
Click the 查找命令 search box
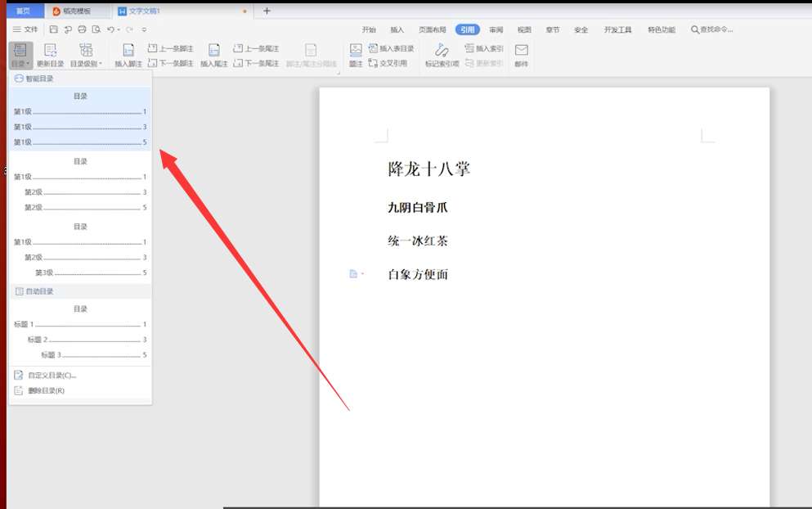pos(712,29)
